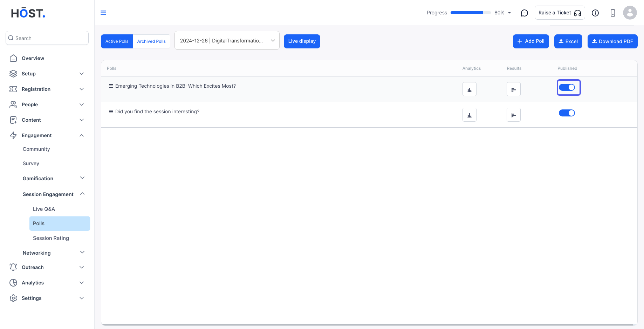This screenshot has height=329, width=644.
Task: Expand the Analytics menu chevron
Action: coord(82,283)
